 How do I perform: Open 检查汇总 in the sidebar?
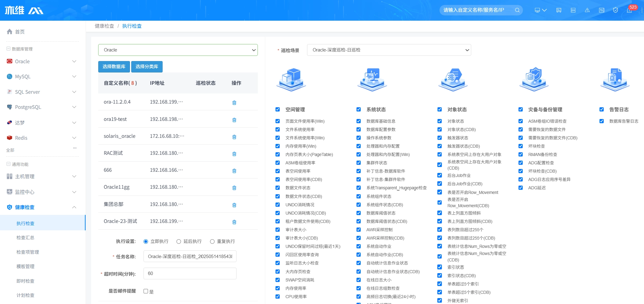tap(25, 238)
